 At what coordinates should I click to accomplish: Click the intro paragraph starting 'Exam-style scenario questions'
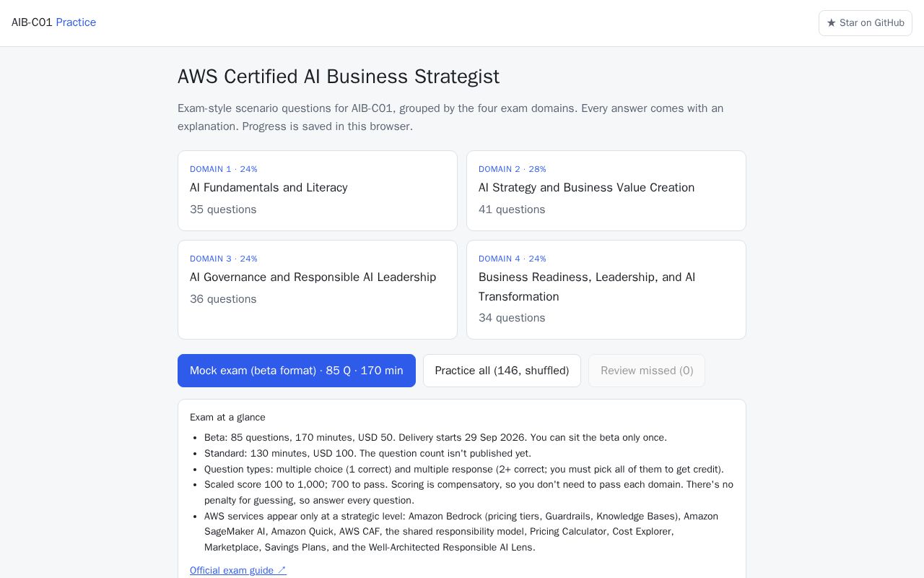click(450, 117)
